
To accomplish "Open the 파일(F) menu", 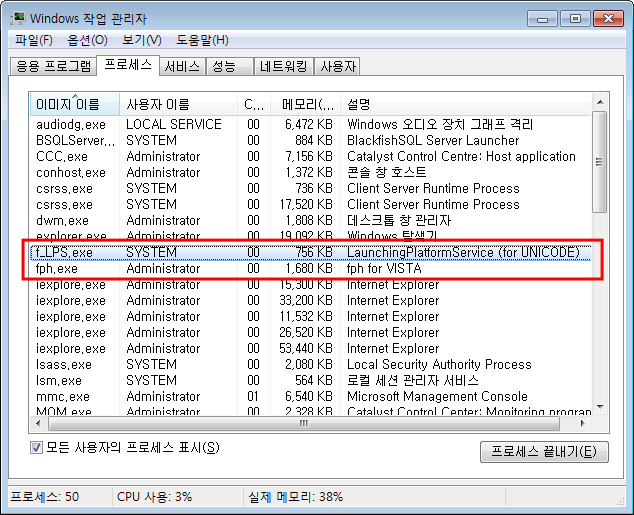I will click(x=34, y=40).
